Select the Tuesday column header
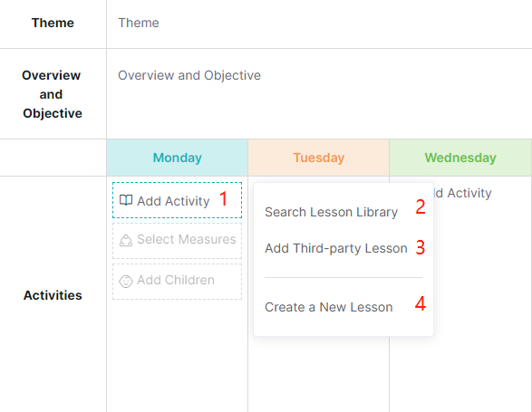Screen dimensions: 532x412 (x=319, y=158)
